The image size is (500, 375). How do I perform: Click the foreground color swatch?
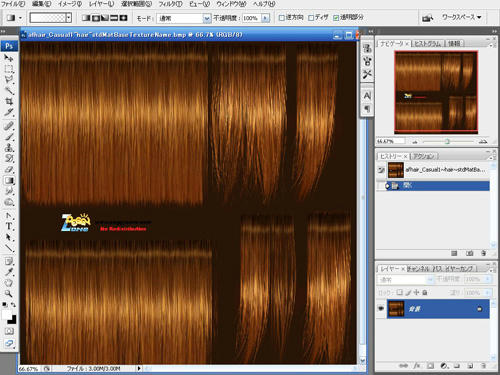point(7,315)
